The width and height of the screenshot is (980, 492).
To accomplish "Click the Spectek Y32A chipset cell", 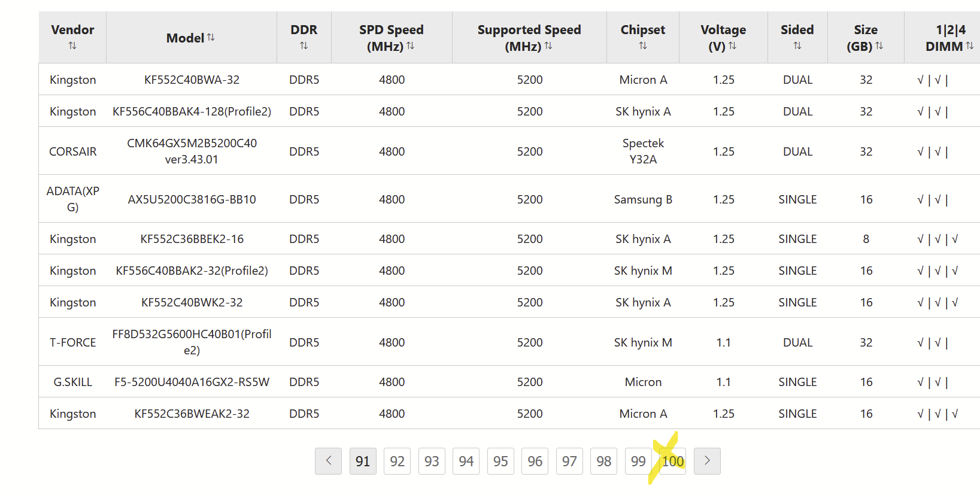I will 643,151.
